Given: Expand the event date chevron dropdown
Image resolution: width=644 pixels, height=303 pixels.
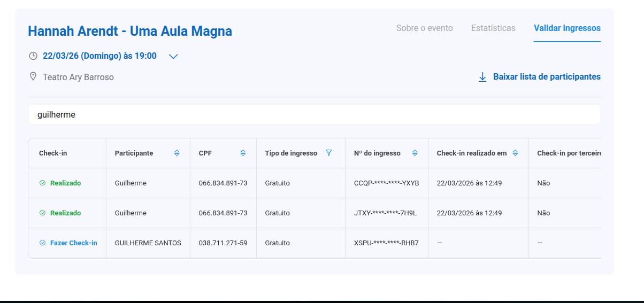Looking at the screenshot, I should pos(173,57).
